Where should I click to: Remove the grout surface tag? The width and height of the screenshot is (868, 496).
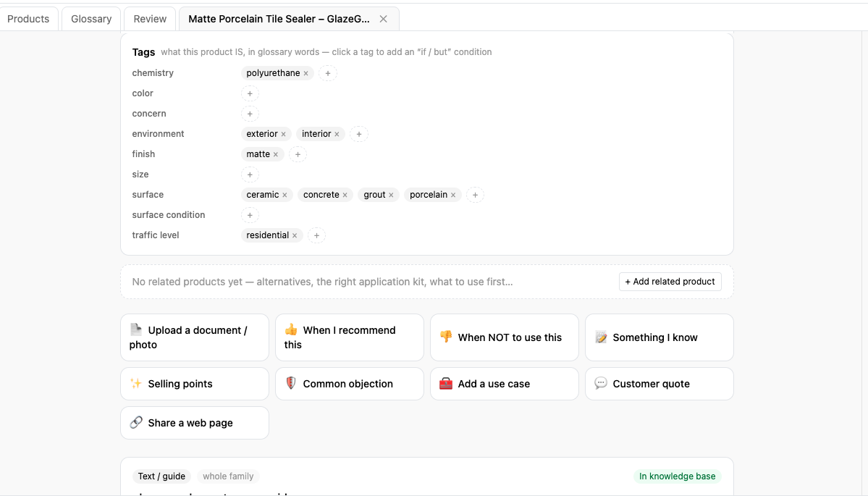tap(391, 195)
